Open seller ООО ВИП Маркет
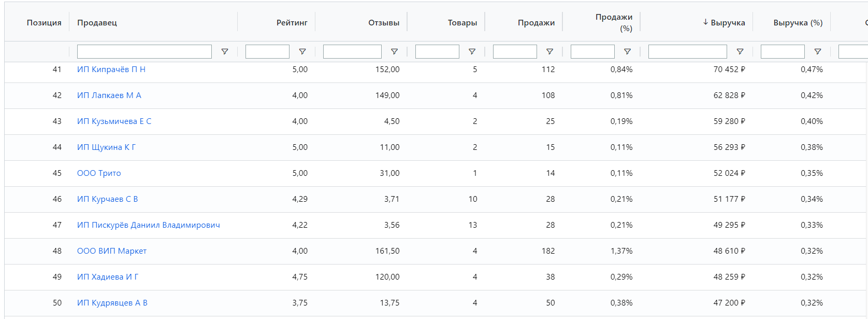 [111, 251]
